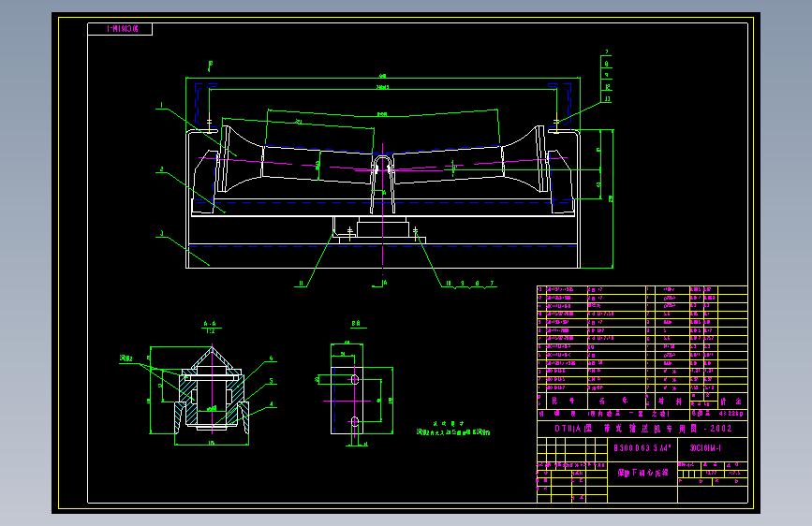This screenshot has width=812, height=526.
Task: Select the "B B" section view label
Action: tap(356, 324)
